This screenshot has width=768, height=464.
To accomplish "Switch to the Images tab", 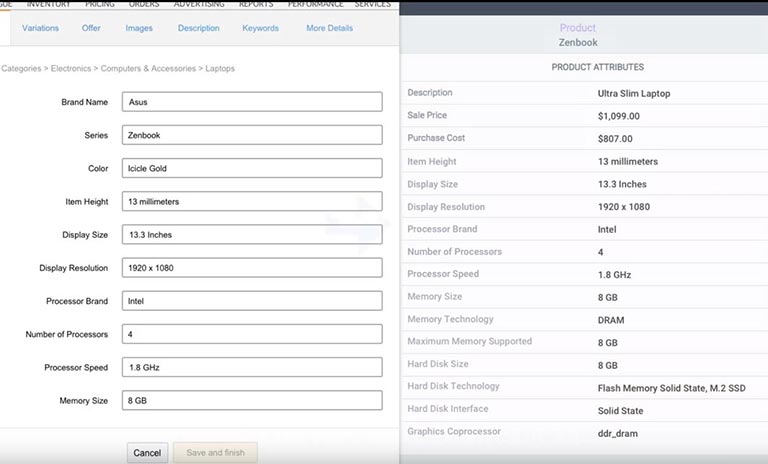I will click(139, 28).
